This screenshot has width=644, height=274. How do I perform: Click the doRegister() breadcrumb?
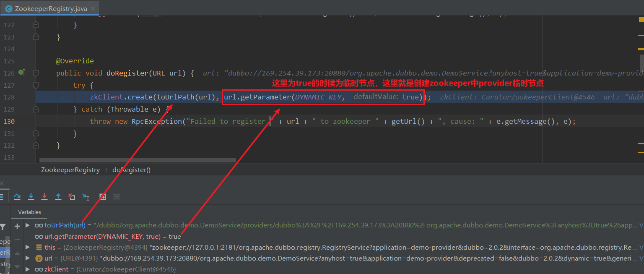(131, 170)
